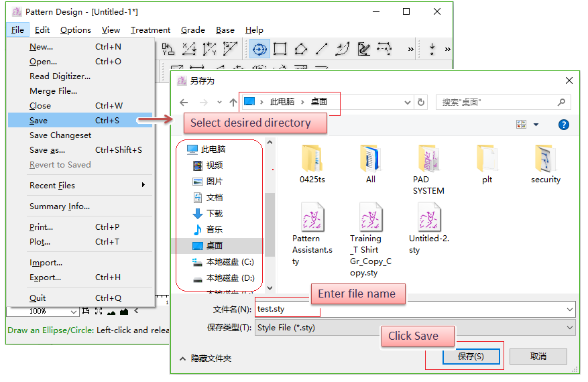Image resolution: width=588 pixels, height=382 pixels.
Task: Select 本地磁盘 (C:) in the navigation tree
Action: pos(229,261)
